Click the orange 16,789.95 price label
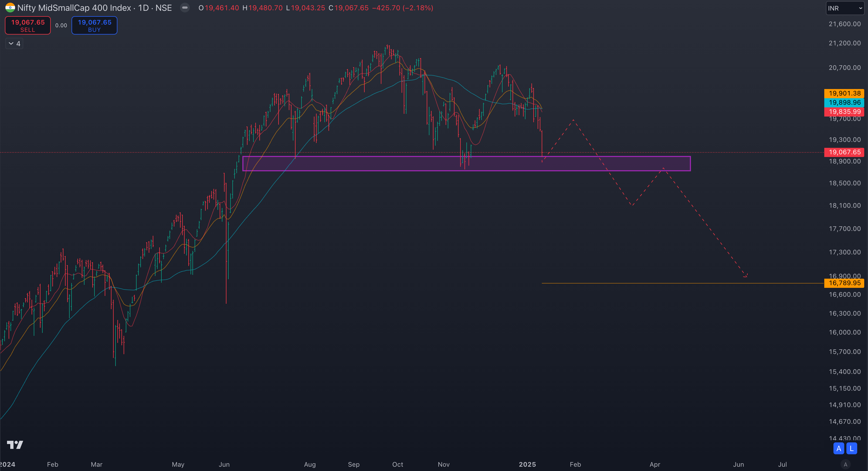The image size is (868, 471). click(x=844, y=283)
